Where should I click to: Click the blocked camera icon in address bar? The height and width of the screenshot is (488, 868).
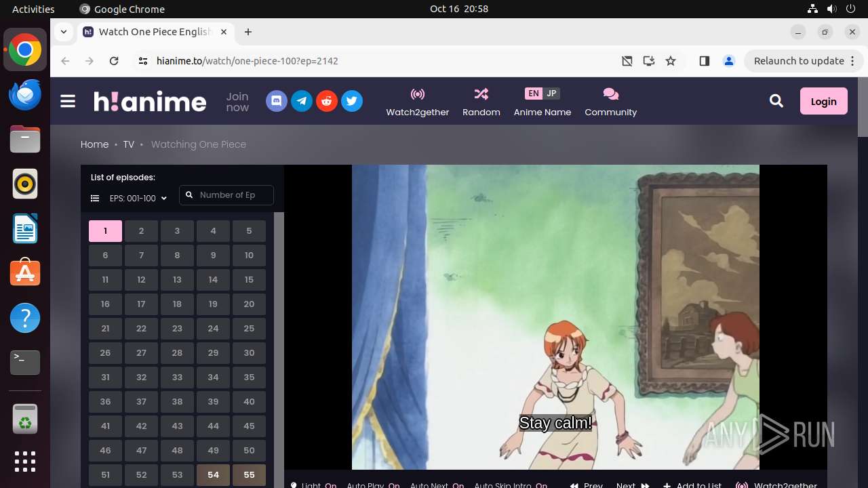pos(627,61)
